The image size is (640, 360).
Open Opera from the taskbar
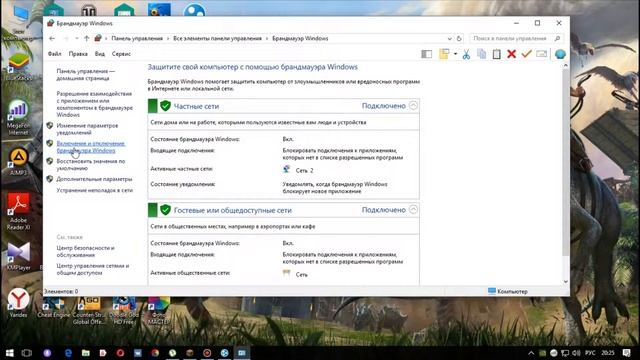click(120, 353)
